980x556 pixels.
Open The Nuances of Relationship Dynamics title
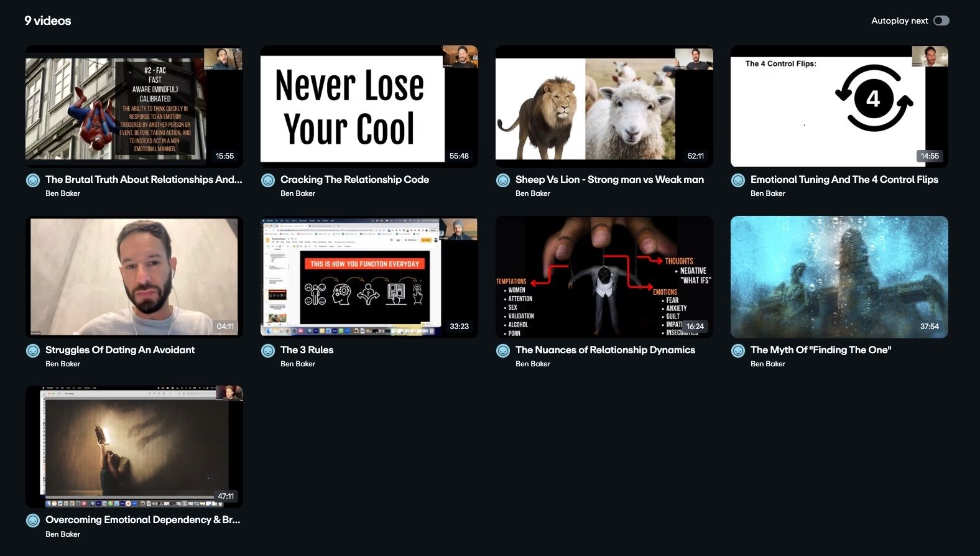click(605, 350)
